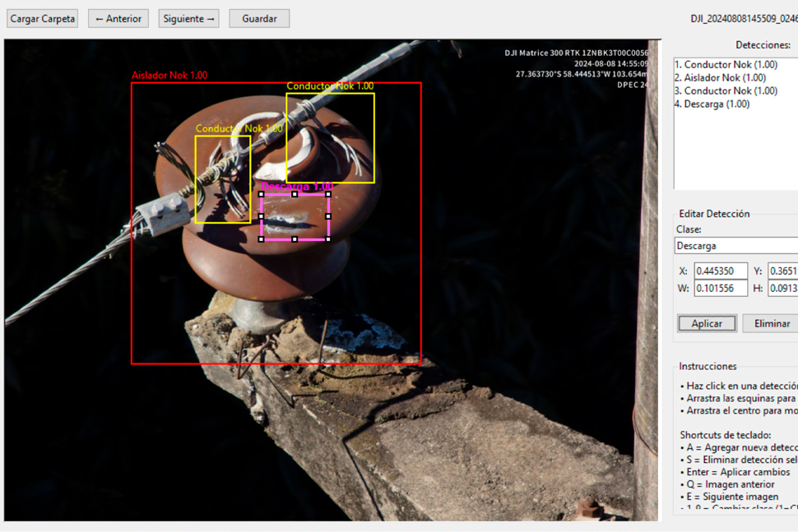Viewport: 798px width, 532px height.
Task: Click top-right handle of Descarga box
Action: pos(328,194)
